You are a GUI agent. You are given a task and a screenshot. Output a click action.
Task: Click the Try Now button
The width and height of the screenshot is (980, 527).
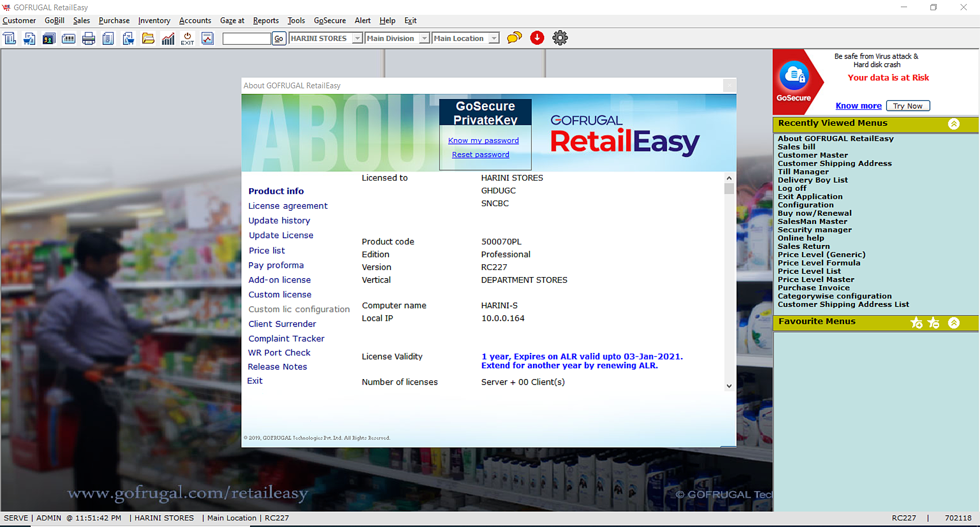pyautogui.click(x=908, y=106)
